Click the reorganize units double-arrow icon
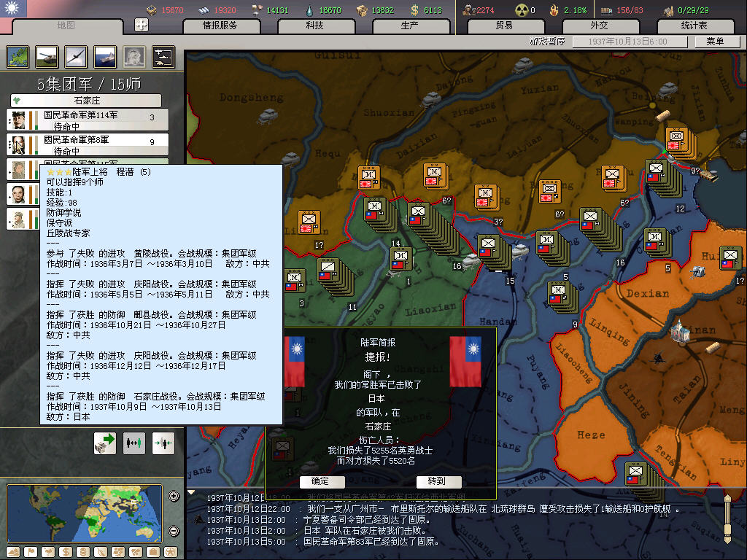This screenshot has height=560, width=747. (x=134, y=443)
